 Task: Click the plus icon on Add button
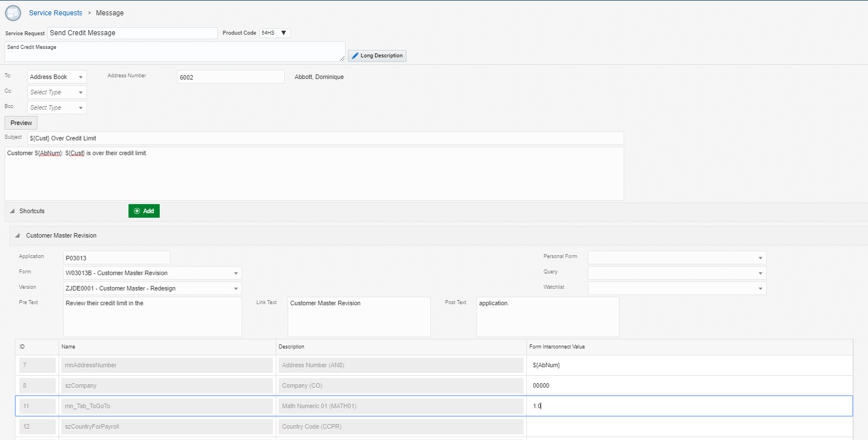137,211
